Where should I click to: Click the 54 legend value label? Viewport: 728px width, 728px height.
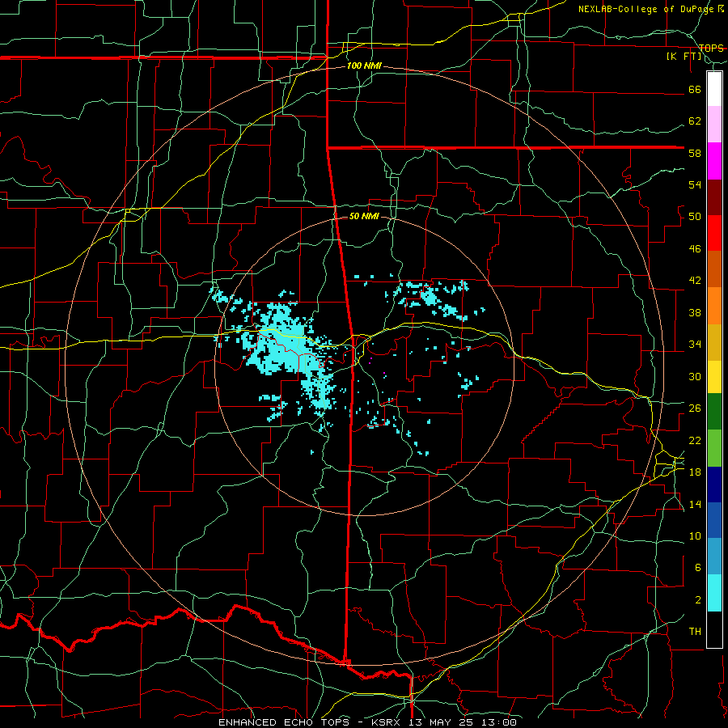pos(695,185)
